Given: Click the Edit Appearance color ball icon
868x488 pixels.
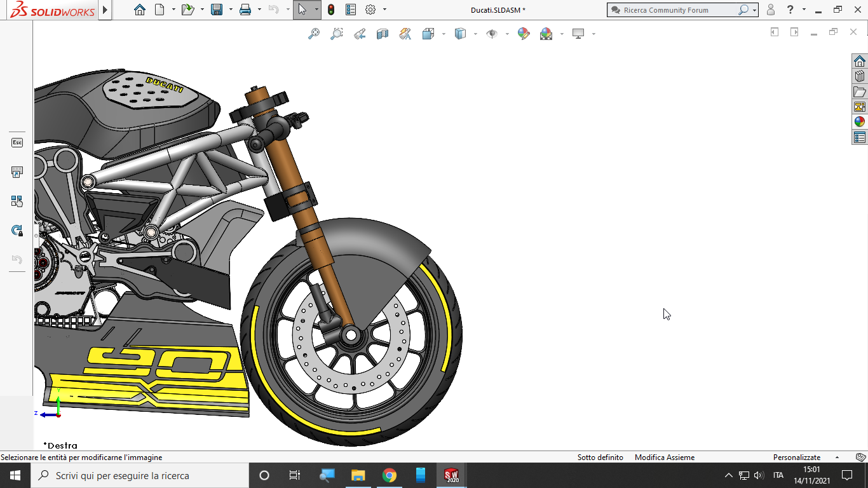Looking at the screenshot, I should (x=524, y=34).
